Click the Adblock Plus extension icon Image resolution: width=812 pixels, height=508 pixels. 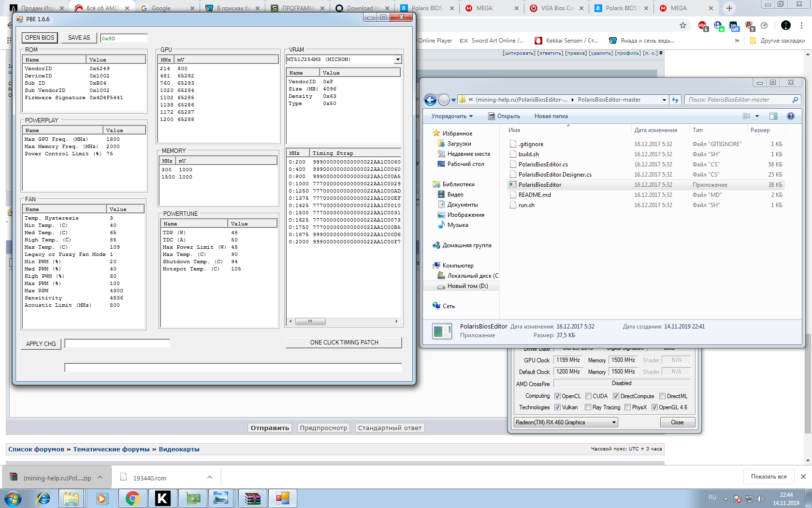point(703,26)
